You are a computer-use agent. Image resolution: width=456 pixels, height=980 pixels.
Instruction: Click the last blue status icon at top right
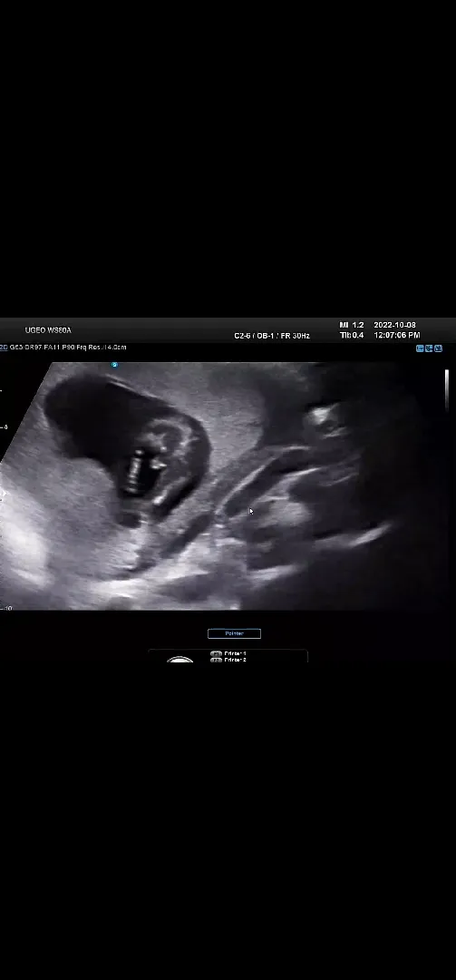(439, 348)
